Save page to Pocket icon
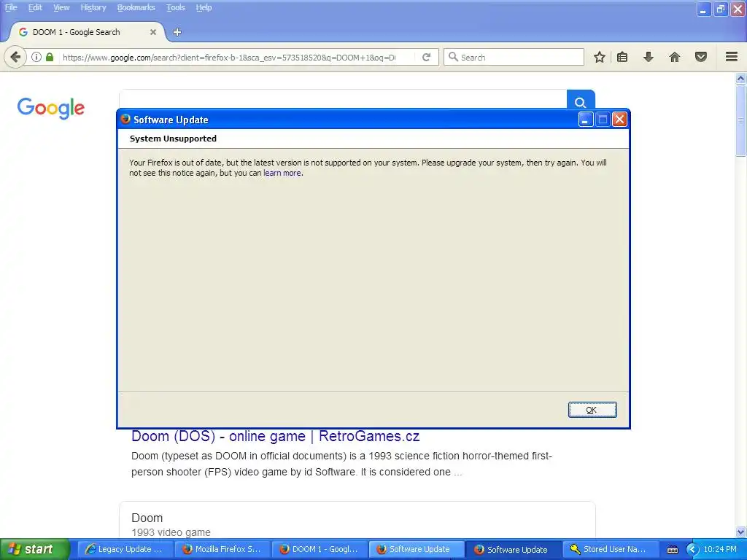 (x=701, y=57)
